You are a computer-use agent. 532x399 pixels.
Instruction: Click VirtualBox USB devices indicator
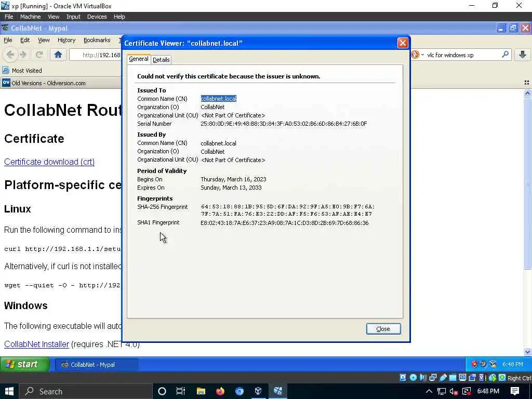tap(443, 378)
